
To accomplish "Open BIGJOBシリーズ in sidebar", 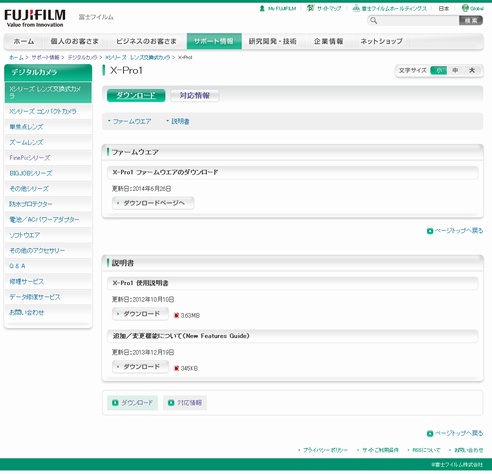I will [x=48, y=173].
